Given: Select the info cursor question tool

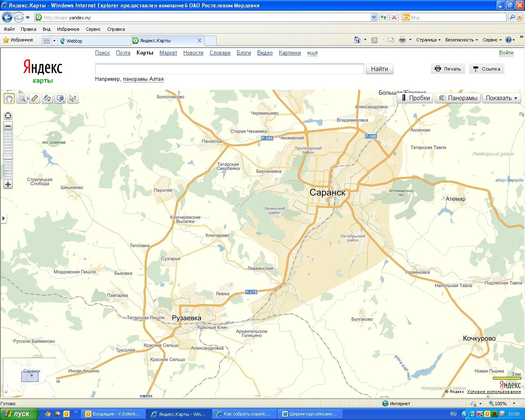Looking at the screenshot, I should click(x=73, y=98).
